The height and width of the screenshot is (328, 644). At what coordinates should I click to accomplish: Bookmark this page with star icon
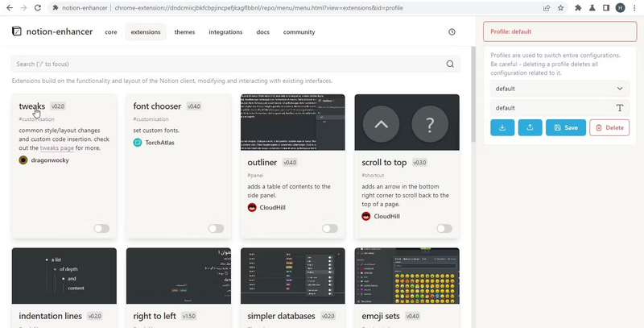tap(560, 8)
